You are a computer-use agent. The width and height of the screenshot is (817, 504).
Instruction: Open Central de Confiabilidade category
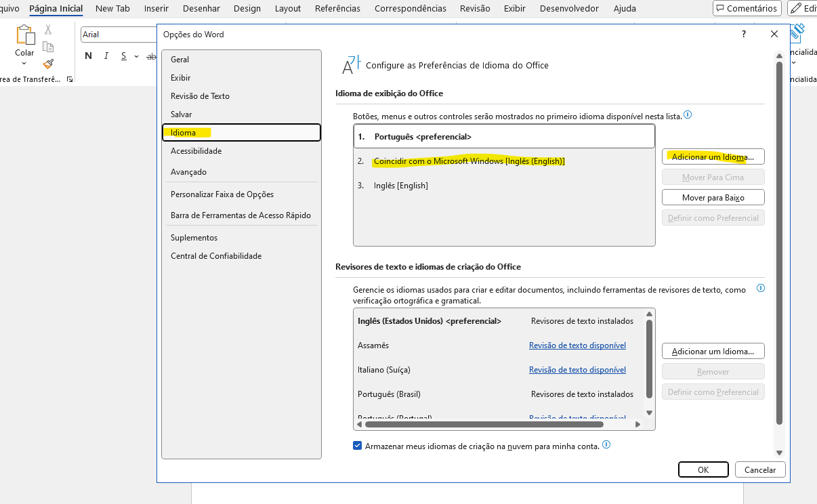(241, 256)
